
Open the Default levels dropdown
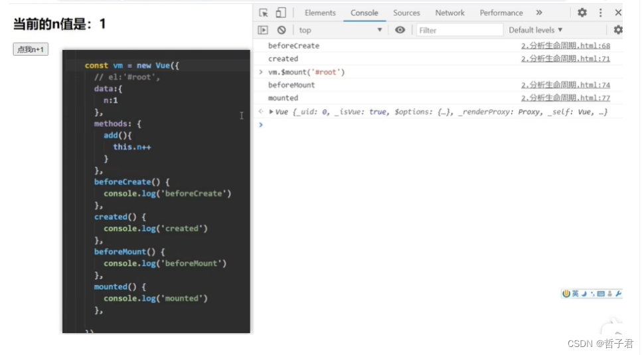[x=535, y=30]
